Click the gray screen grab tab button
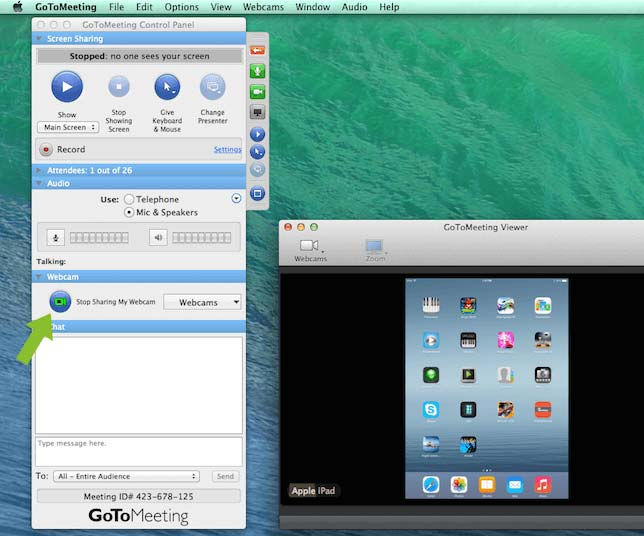 (x=258, y=112)
